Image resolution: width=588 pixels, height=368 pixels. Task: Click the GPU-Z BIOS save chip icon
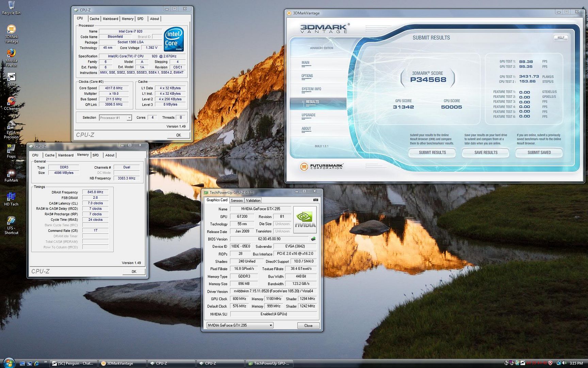313,239
